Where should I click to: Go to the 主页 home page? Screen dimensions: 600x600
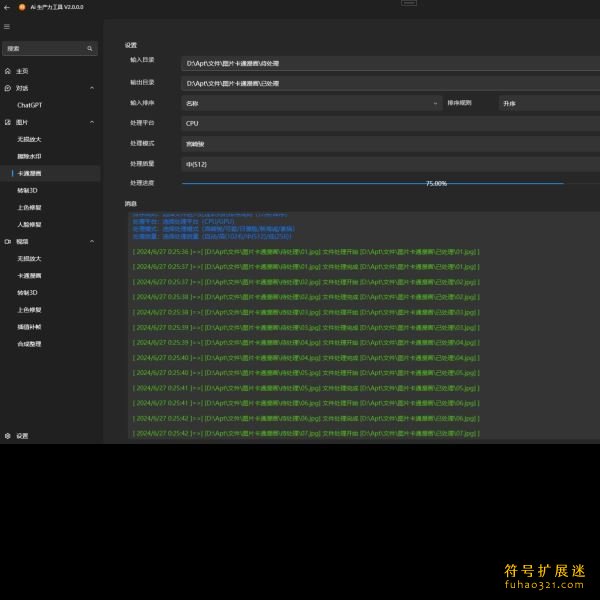point(22,71)
